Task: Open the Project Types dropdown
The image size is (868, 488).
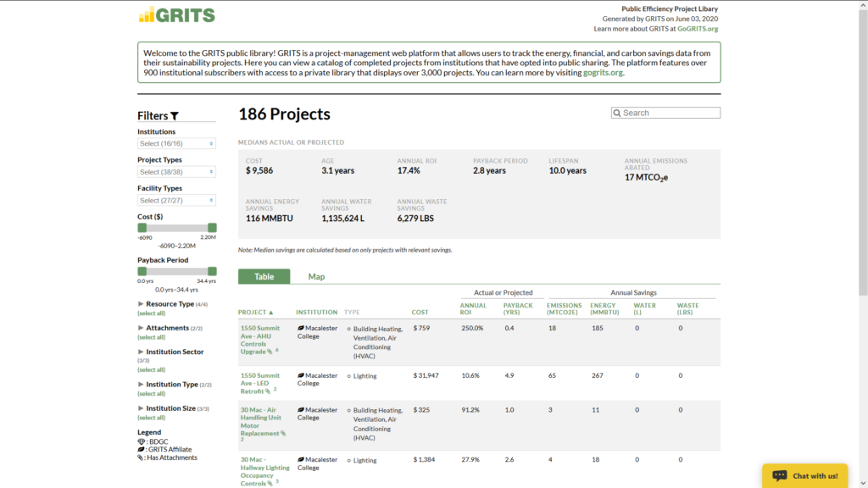Action: pos(176,172)
